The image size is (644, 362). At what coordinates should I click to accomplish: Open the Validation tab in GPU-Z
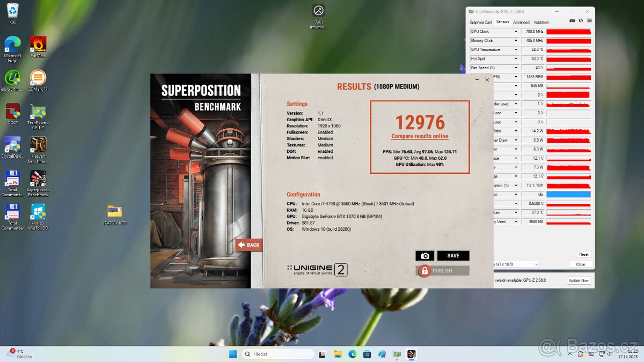[540, 22]
